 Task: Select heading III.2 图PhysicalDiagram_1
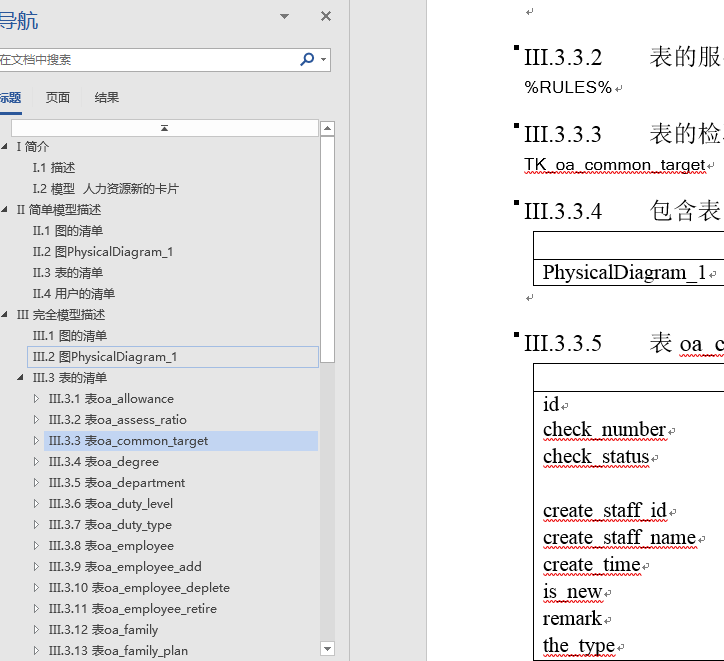[173, 357]
